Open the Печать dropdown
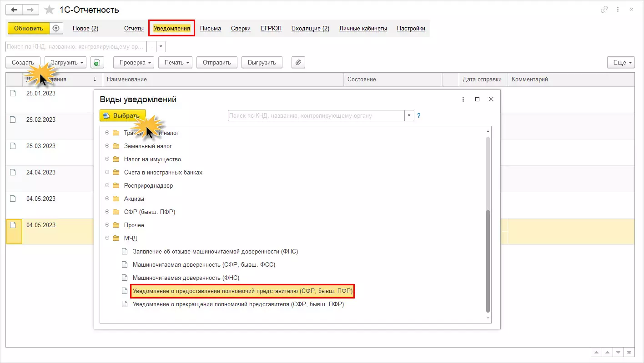The image size is (644, 363). [175, 63]
